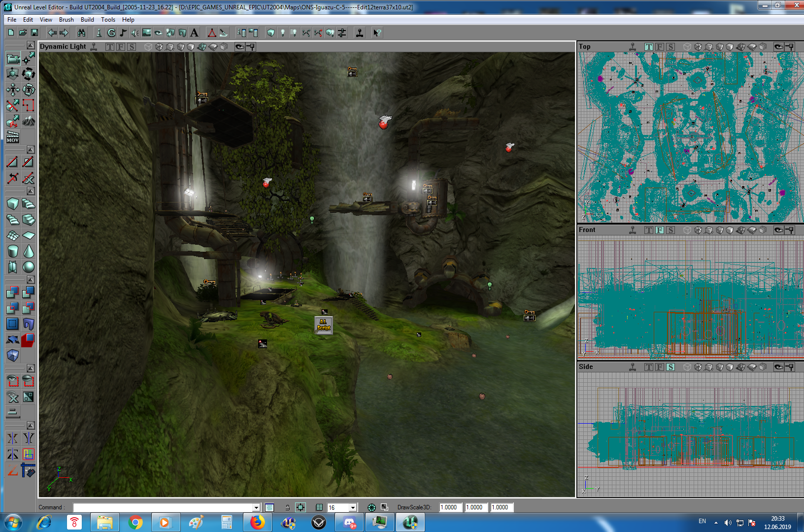Expand the grid size 16 dropdown

pos(353,507)
